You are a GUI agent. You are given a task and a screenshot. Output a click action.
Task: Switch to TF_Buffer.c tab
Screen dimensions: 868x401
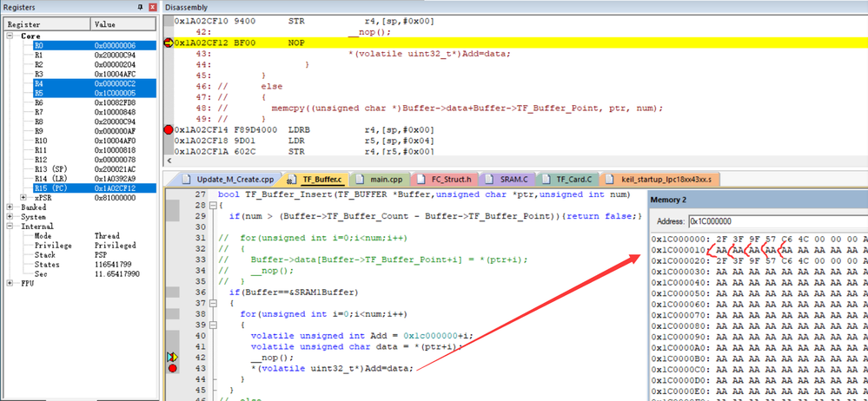tap(316, 179)
